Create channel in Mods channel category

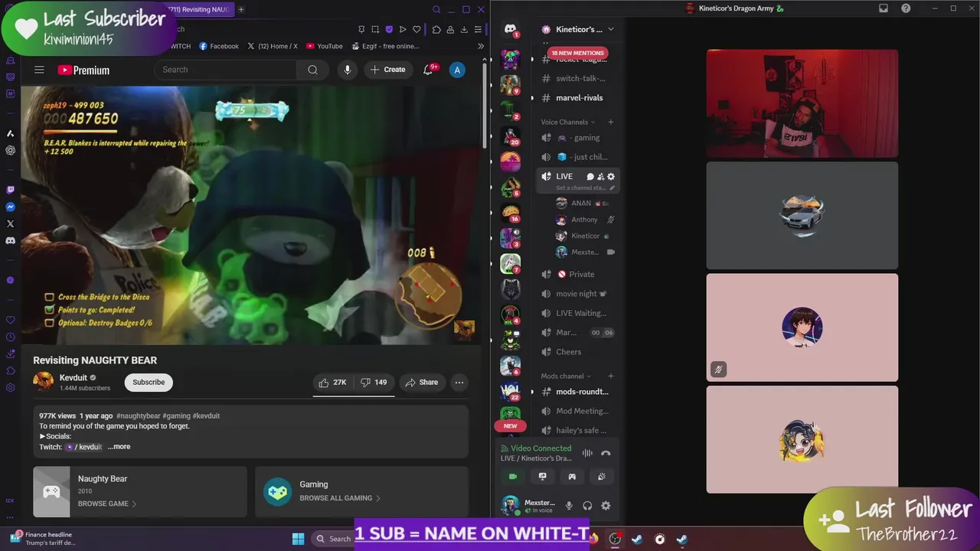[610, 376]
